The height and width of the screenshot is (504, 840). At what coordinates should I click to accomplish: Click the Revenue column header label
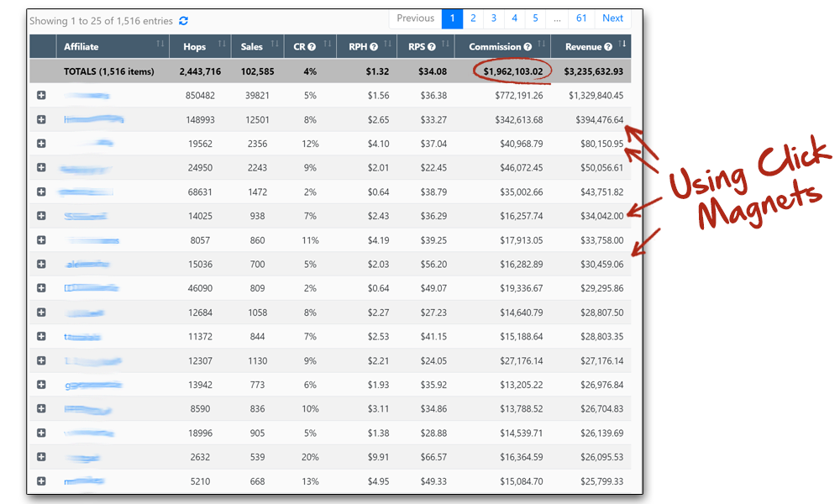(584, 47)
